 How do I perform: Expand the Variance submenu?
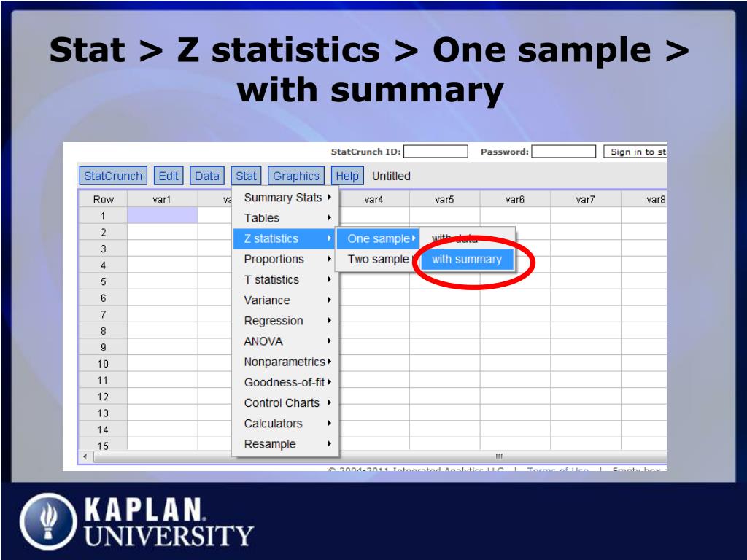[286, 300]
